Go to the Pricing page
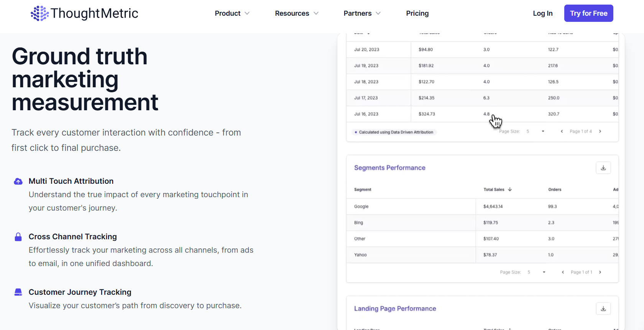Viewport: 644px width, 330px height. tap(417, 13)
